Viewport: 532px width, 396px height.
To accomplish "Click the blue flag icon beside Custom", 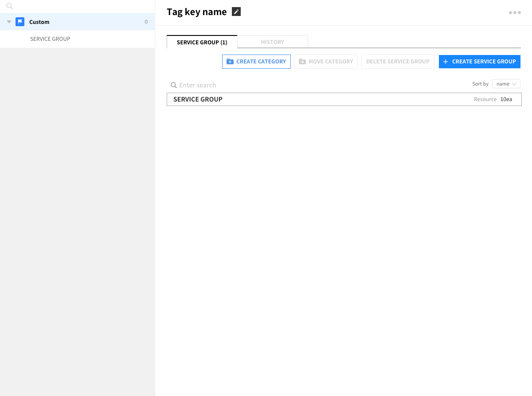I will coord(20,22).
